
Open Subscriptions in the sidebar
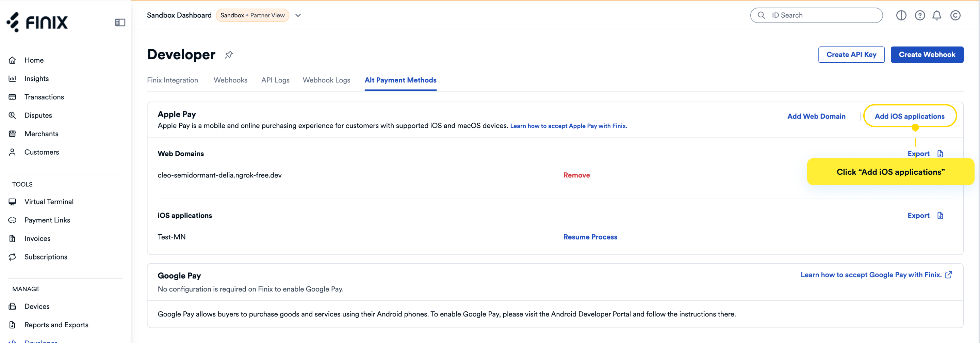[x=46, y=257]
